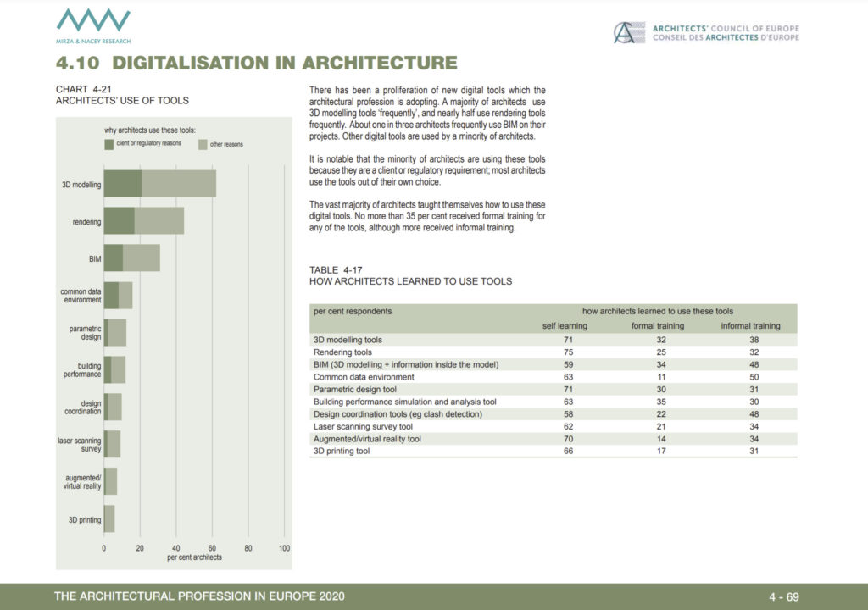Viewport: 868px width, 610px height.
Task: Click the '100' tick on the chart axis
Action: coord(284,548)
